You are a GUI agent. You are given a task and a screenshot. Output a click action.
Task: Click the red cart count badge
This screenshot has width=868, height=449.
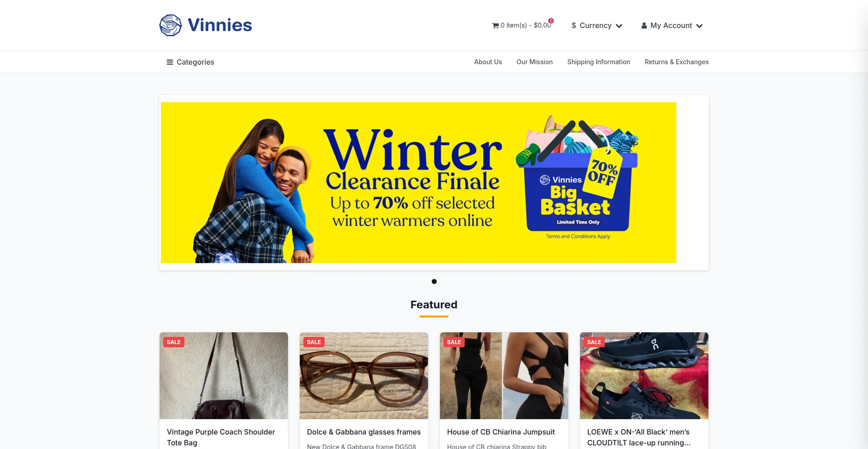click(x=551, y=21)
